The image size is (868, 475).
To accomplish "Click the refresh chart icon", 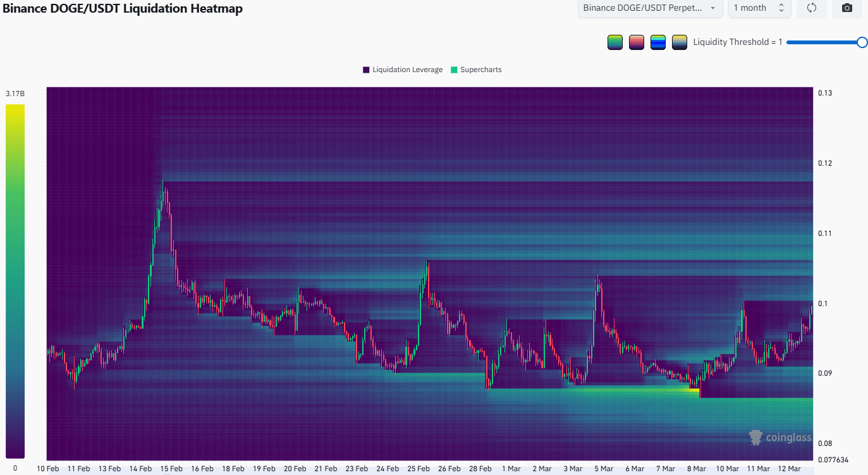I will point(811,8).
